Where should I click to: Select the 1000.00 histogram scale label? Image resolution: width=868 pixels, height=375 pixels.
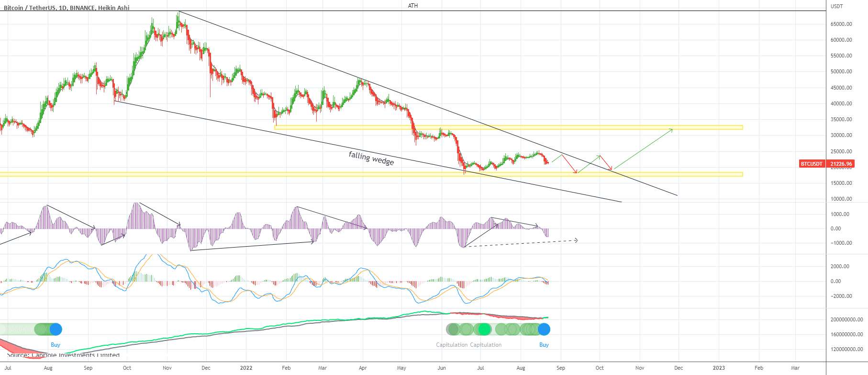click(840, 214)
